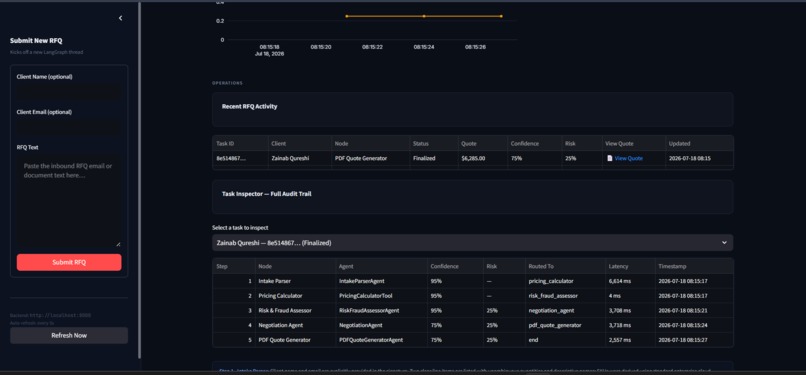
Task: Click the sidebar vertical scrollbar
Action: [x=139, y=180]
